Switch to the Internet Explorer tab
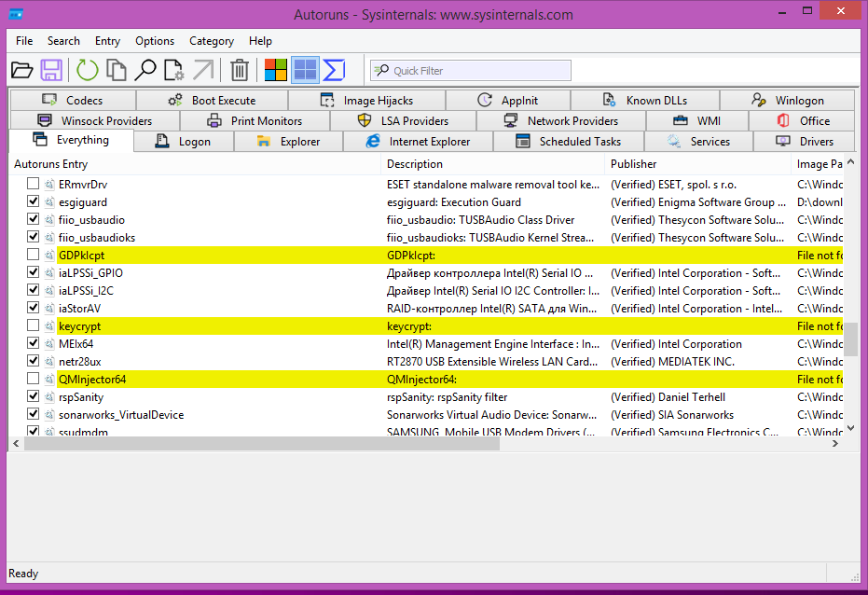 tap(419, 141)
